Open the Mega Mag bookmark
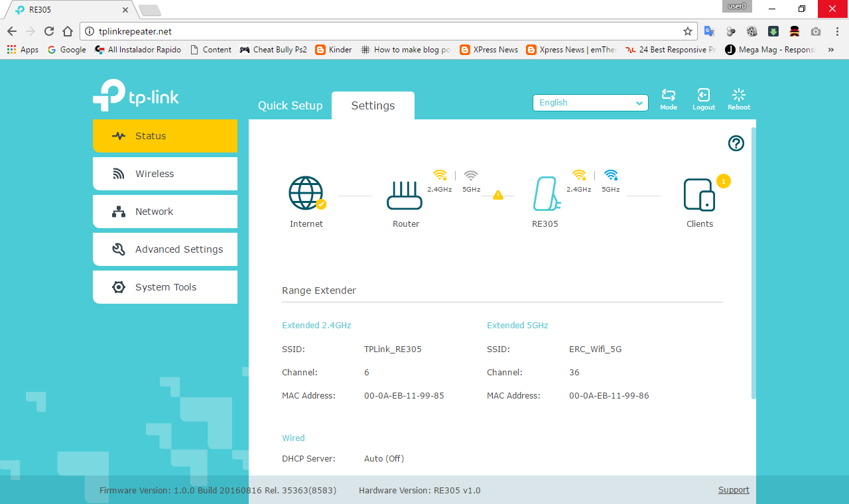Screen dimensions: 849x504 click(x=770, y=50)
